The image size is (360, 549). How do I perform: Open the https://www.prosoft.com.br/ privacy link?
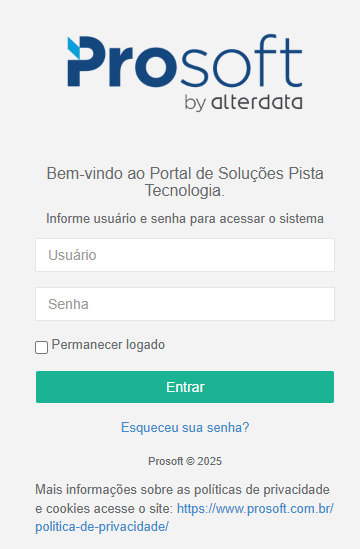(255, 508)
